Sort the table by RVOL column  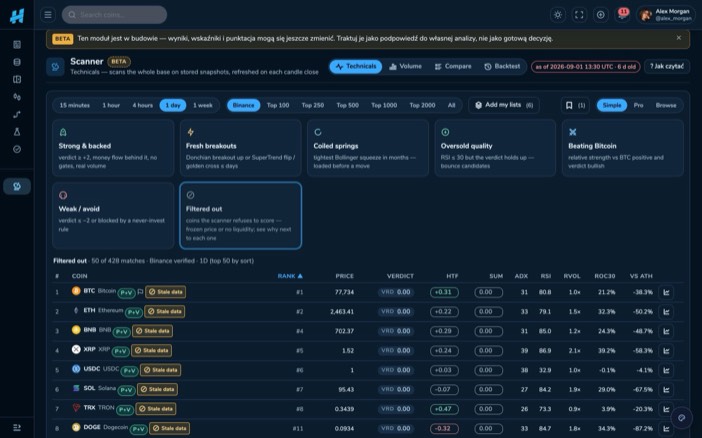572,276
